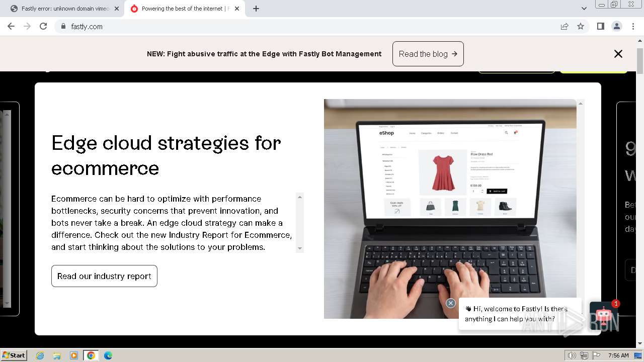Click the up arrow beside the laptop image
Image resolution: width=644 pixels, height=362 pixels.
[x=581, y=104]
